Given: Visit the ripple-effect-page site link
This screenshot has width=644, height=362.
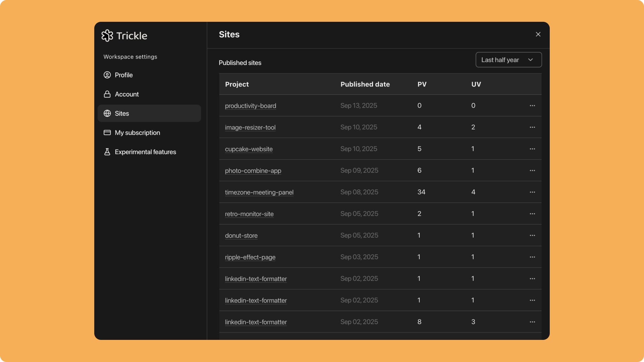Looking at the screenshot, I should pyautogui.click(x=250, y=257).
